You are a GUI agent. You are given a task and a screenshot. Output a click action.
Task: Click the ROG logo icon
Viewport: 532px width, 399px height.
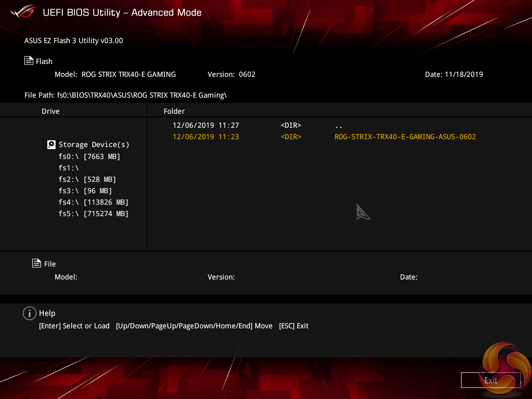(22, 11)
